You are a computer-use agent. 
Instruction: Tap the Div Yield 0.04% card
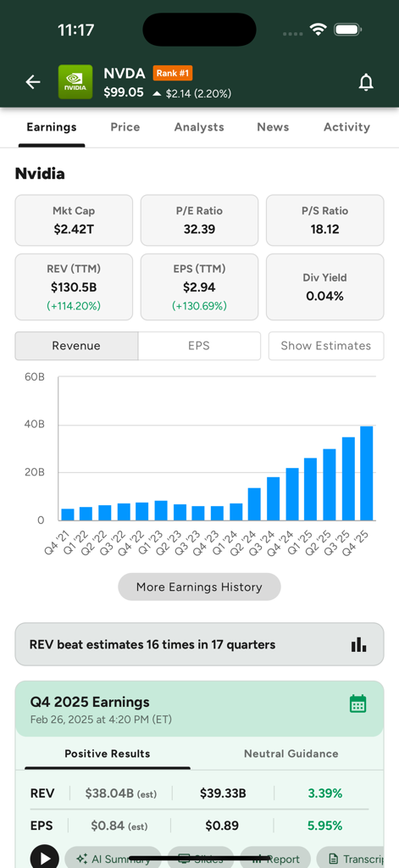tap(324, 287)
